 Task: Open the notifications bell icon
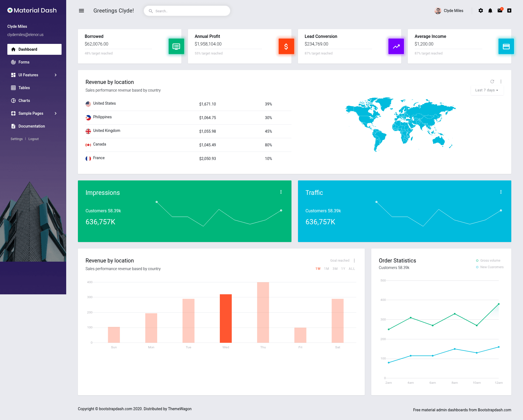point(490,11)
